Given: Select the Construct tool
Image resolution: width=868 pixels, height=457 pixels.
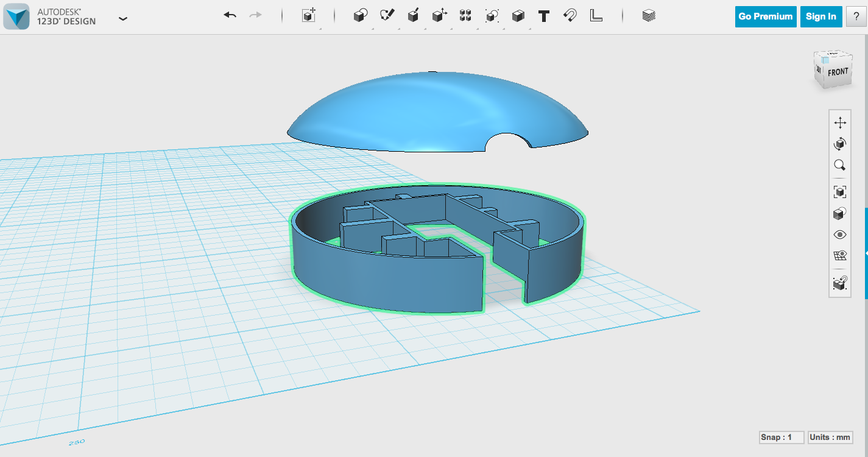Looking at the screenshot, I should 413,16.
